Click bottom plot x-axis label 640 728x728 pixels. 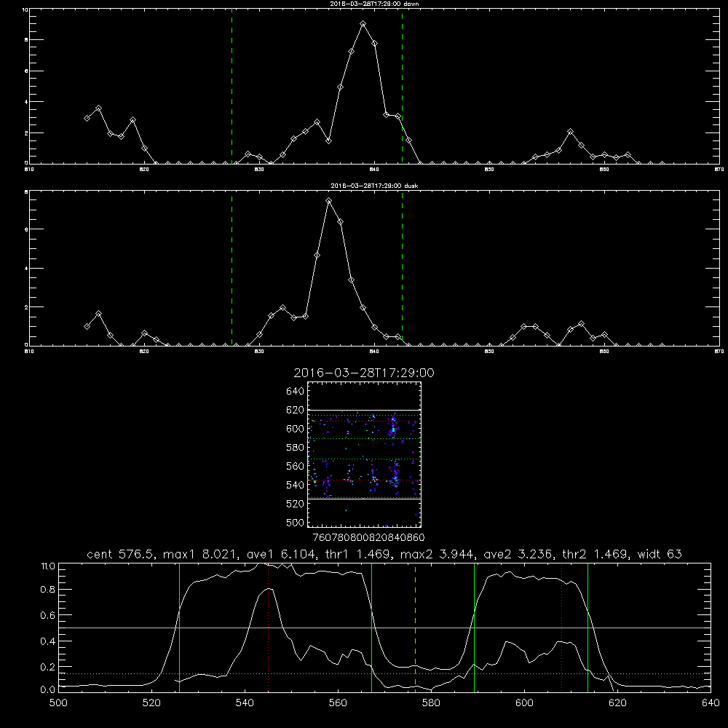click(711, 703)
